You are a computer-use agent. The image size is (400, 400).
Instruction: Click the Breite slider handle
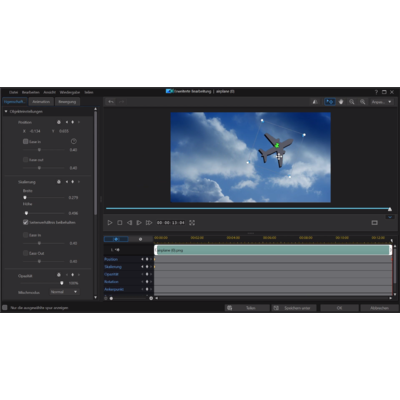25,197
